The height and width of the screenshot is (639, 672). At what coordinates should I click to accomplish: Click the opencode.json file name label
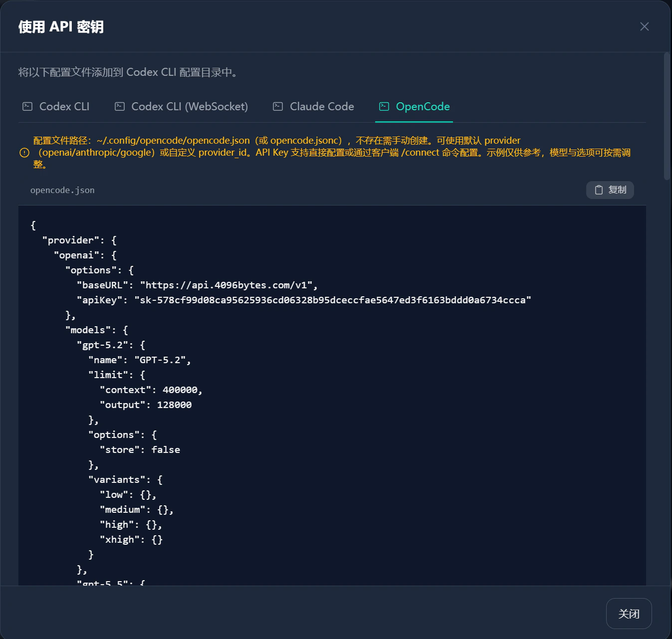pos(62,190)
